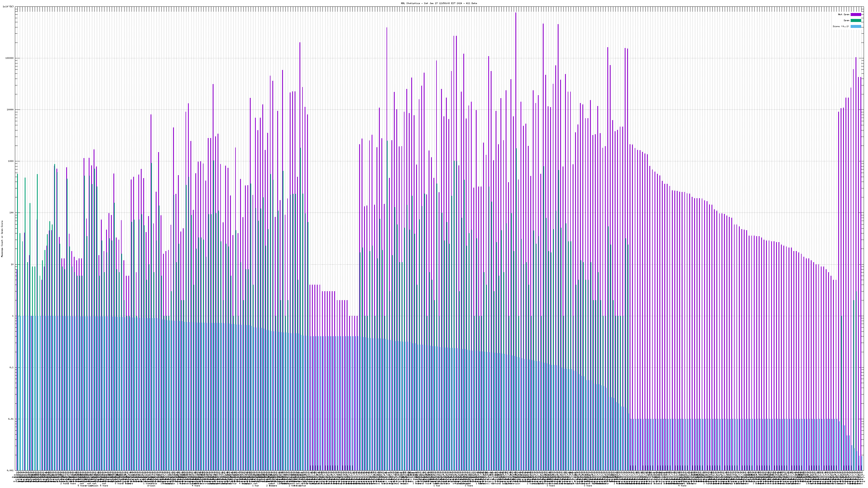Viewport: 868px width, 488px height.
Task: Click the 100000 y-axis tick label
Action: point(10,58)
